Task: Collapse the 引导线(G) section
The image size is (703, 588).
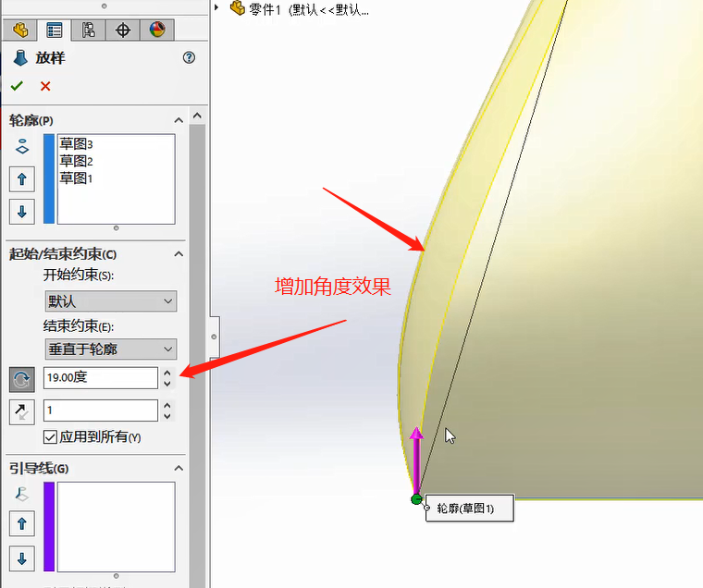Action: click(179, 469)
